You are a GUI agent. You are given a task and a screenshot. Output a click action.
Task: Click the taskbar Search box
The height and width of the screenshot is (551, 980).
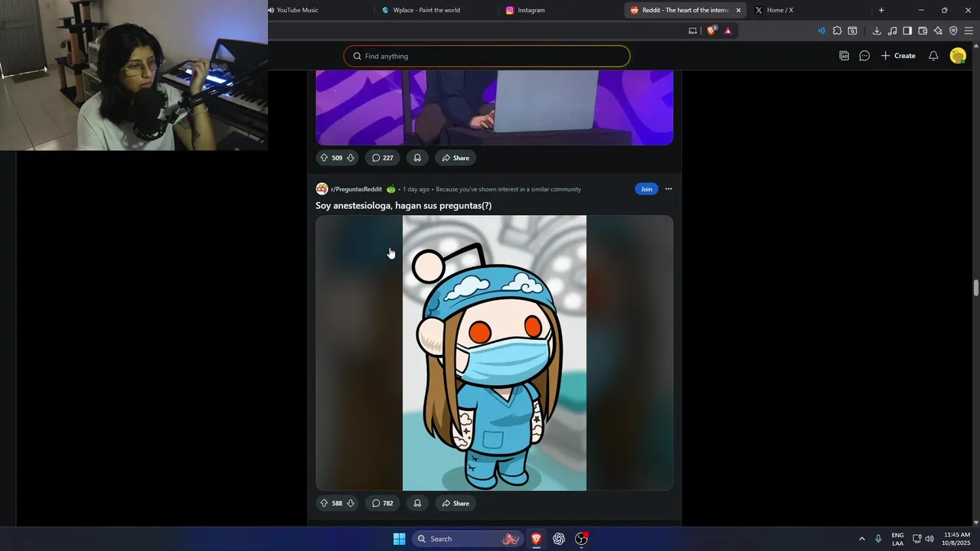click(469, 539)
